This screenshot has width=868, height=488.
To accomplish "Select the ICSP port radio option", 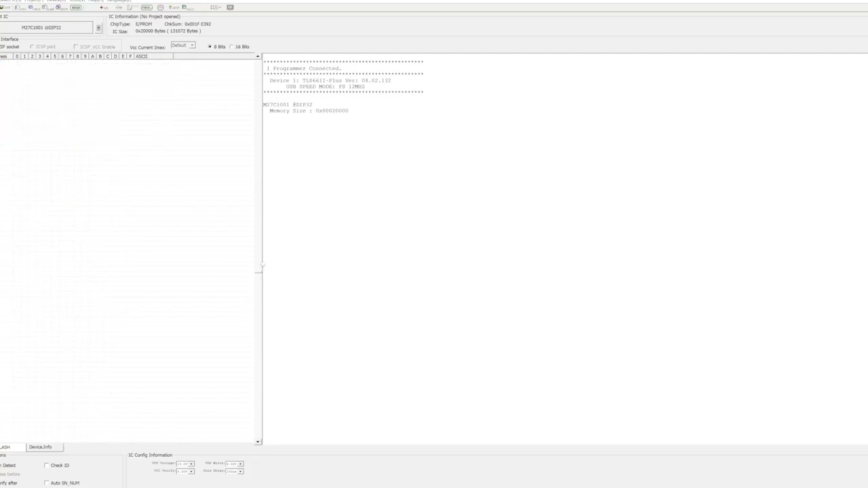I will point(31,47).
